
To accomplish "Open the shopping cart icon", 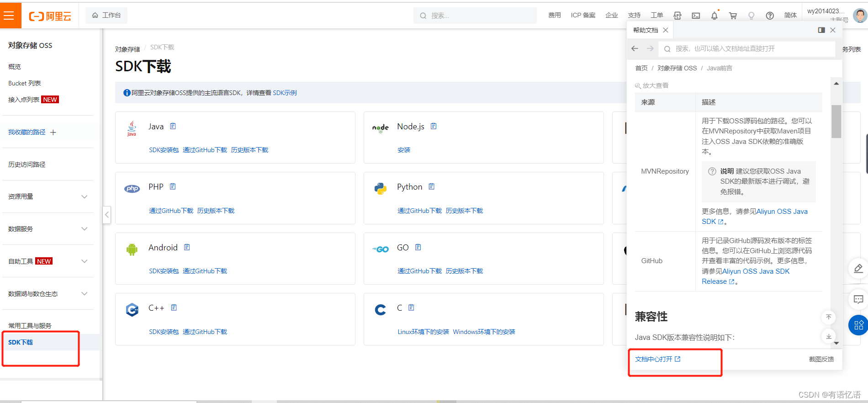I will point(733,16).
